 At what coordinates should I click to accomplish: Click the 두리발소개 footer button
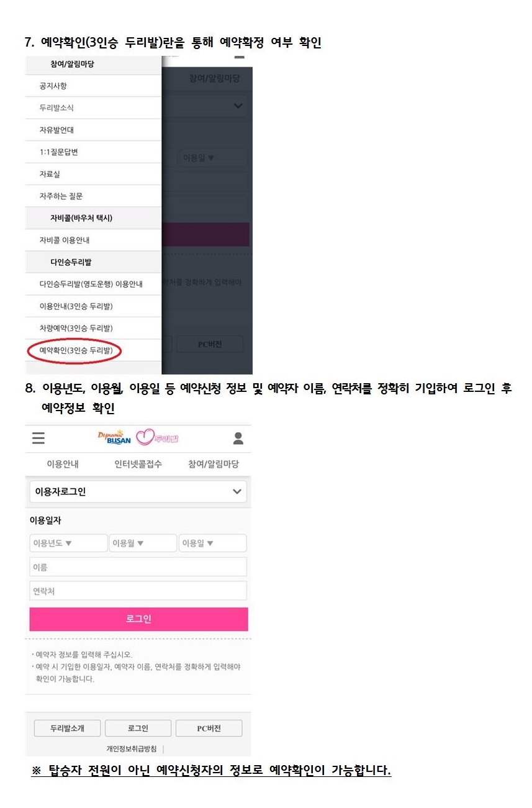pyautogui.click(x=67, y=729)
